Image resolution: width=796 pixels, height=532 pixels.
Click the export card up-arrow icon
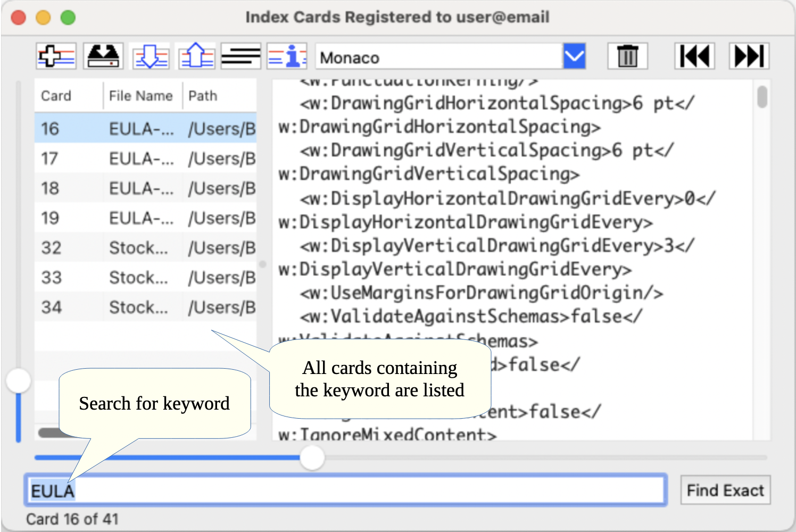click(196, 56)
